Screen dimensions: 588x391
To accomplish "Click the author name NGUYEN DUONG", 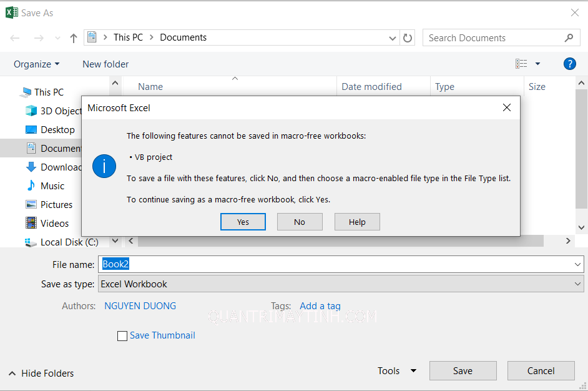I will click(140, 306).
